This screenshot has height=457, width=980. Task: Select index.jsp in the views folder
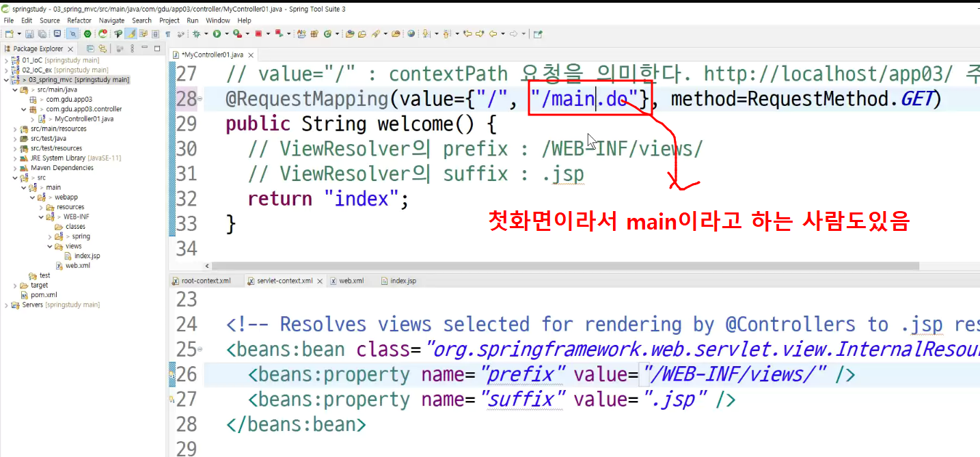[x=87, y=255]
